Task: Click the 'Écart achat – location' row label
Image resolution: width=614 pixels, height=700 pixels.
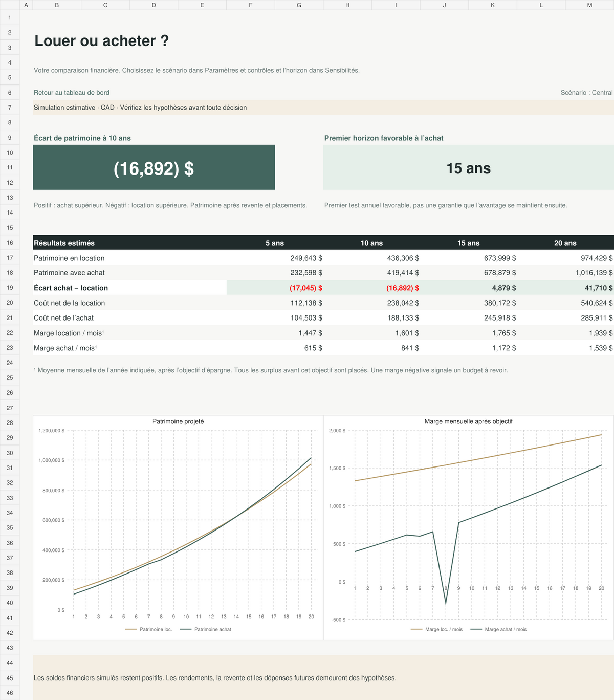Action: 71,288
